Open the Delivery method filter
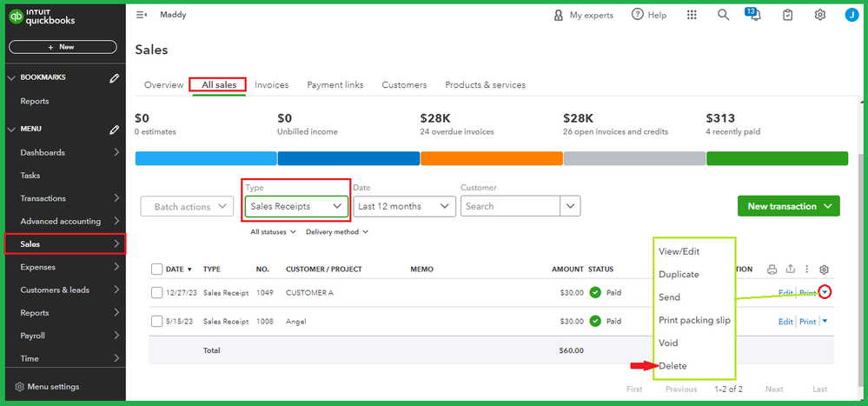This screenshot has height=406, width=868. (337, 232)
